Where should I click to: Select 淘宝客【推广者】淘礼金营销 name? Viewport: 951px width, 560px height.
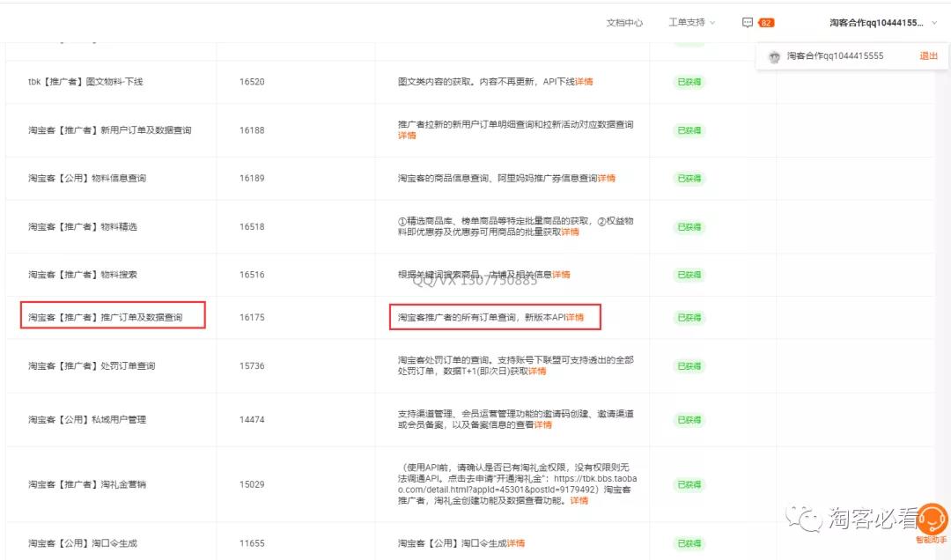pos(86,484)
